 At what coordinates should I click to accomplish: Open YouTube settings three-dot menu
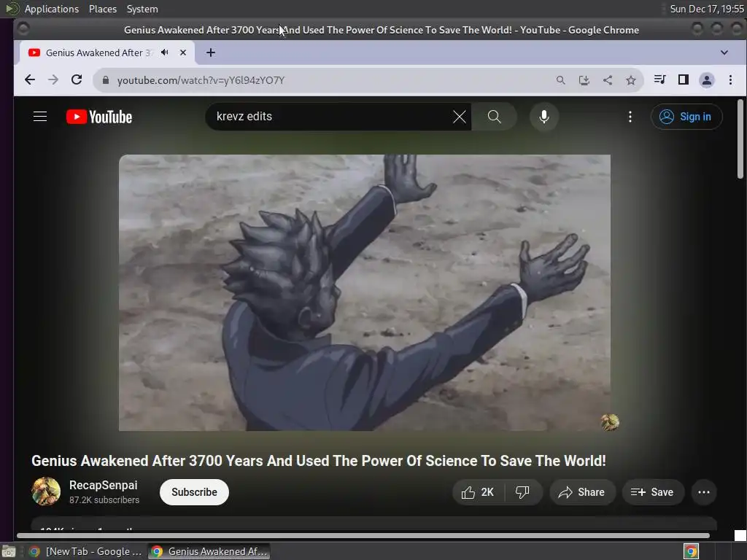630,117
